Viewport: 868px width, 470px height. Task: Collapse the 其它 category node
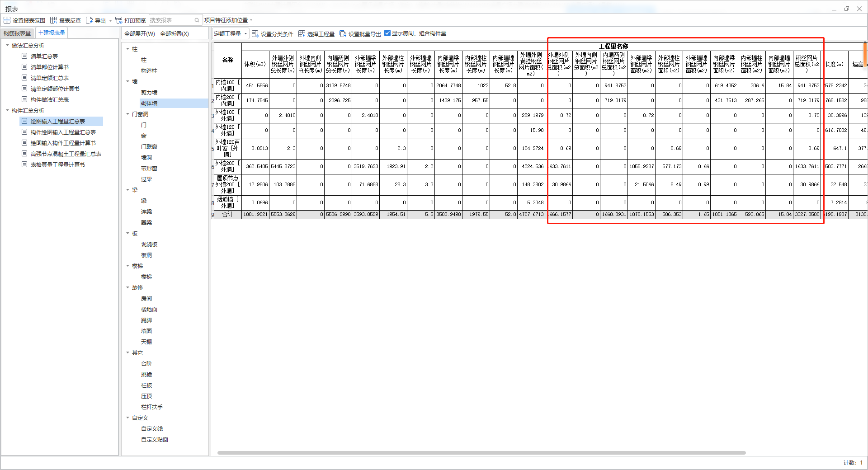click(x=127, y=352)
